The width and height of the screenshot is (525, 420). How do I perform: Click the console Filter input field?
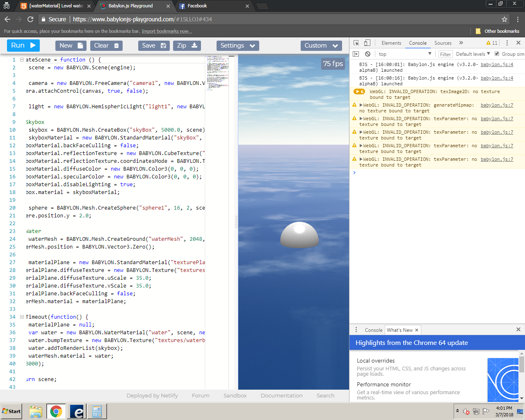point(445,54)
